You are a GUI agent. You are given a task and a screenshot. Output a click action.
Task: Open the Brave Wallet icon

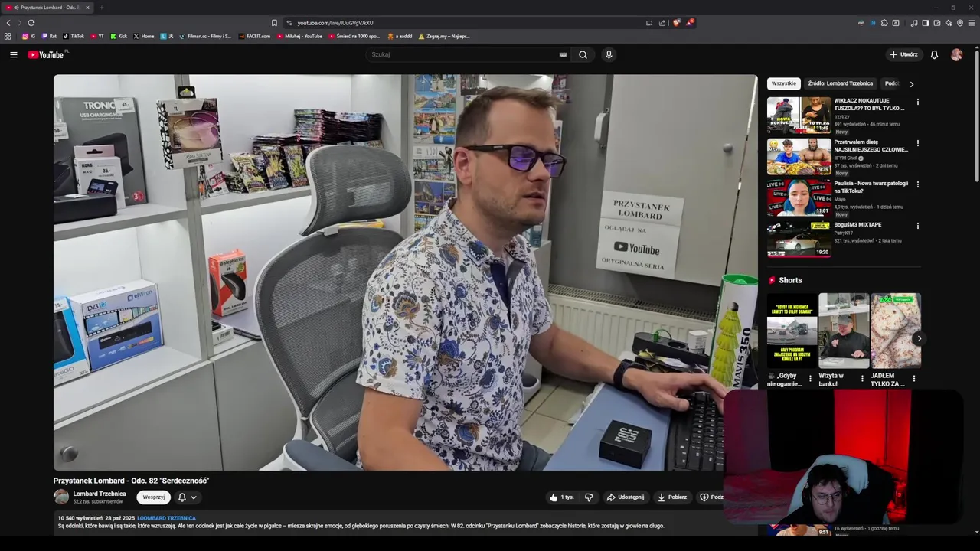937,23
